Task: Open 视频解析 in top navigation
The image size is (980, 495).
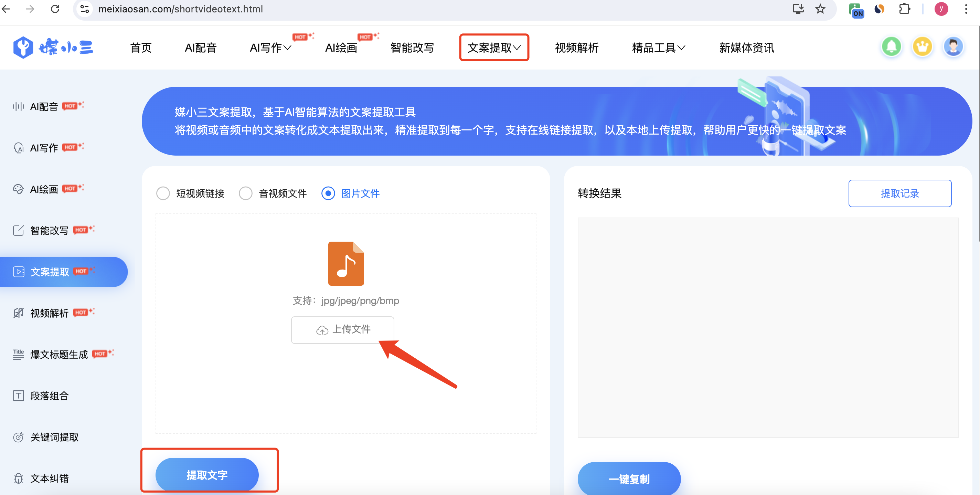Action: click(576, 48)
